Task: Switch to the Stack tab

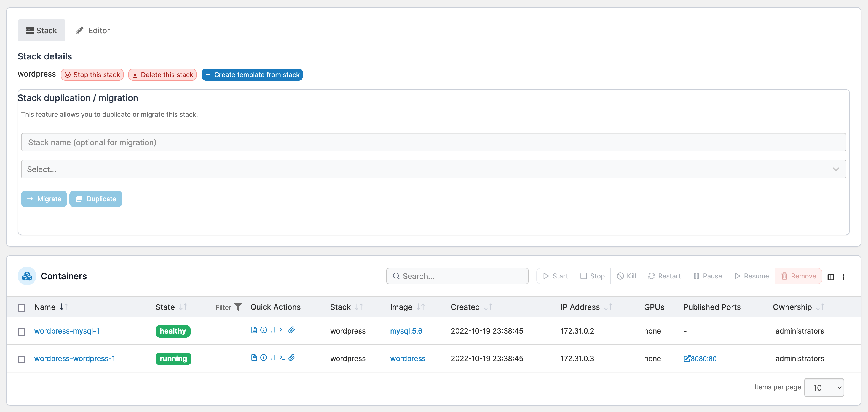Action: pyautogui.click(x=42, y=30)
